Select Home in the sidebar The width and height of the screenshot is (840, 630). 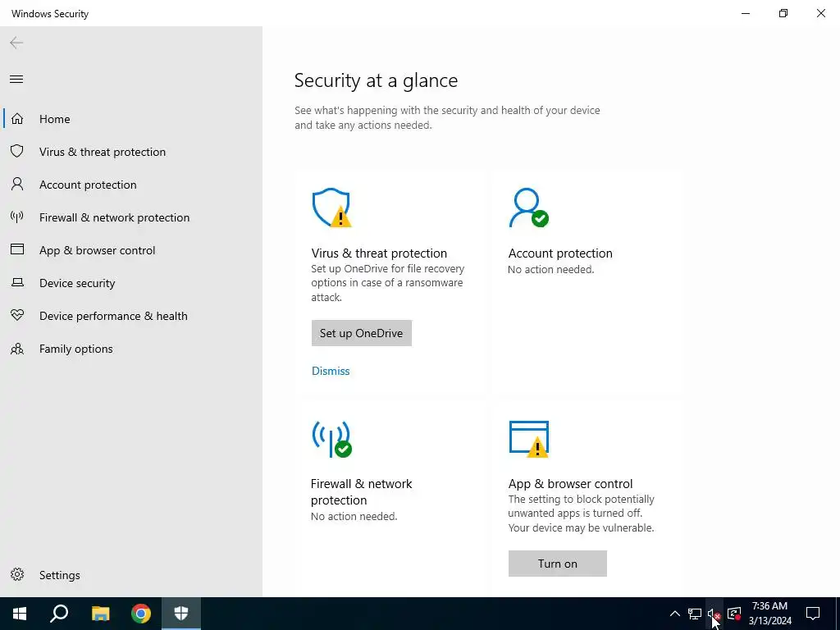coord(131,119)
